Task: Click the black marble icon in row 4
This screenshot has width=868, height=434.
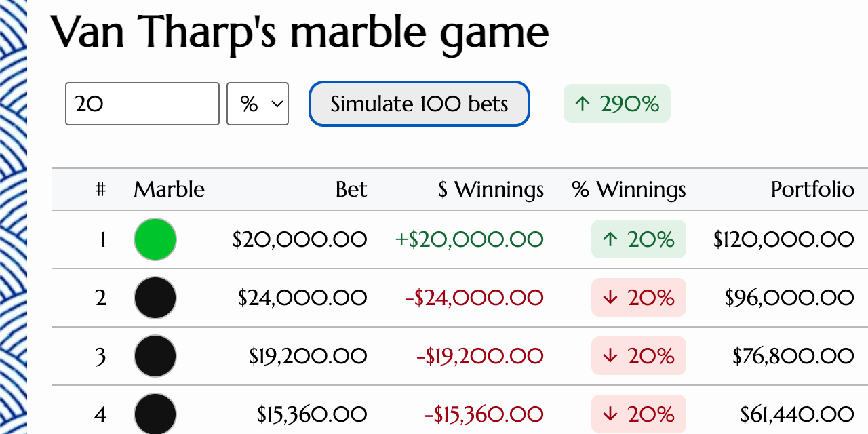Action: pyautogui.click(x=155, y=414)
